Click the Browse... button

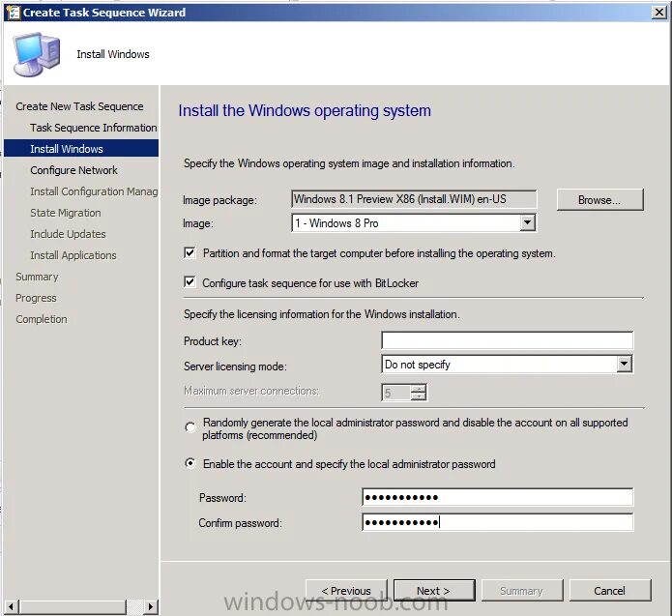600,200
